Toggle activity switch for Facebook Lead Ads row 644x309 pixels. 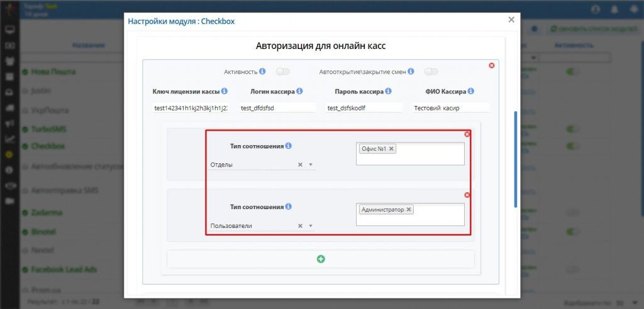pyautogui.click(x=572, y=269)
